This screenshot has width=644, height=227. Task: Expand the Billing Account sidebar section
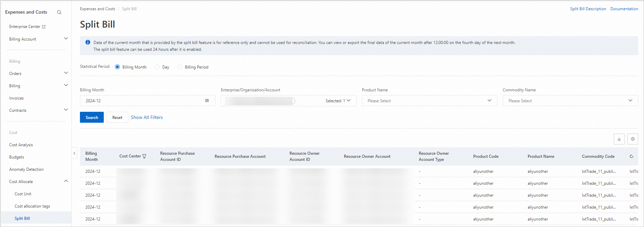[x=66, y=39]
